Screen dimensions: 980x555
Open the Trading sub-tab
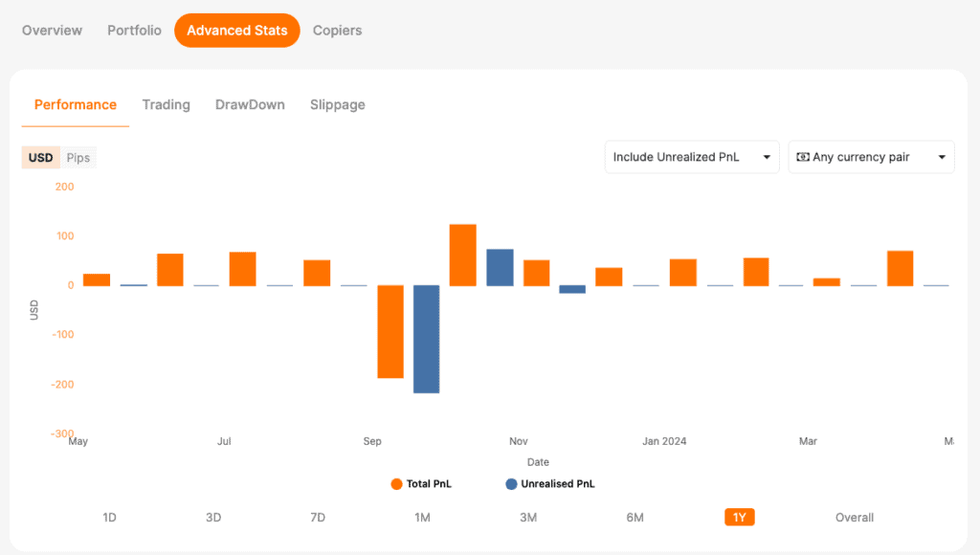[x=166, y=104]
